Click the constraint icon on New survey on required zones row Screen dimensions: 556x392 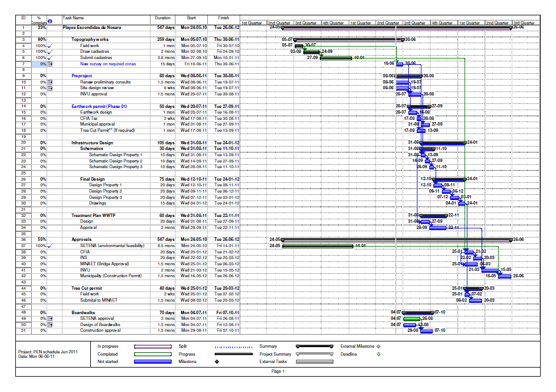(50, 64)
